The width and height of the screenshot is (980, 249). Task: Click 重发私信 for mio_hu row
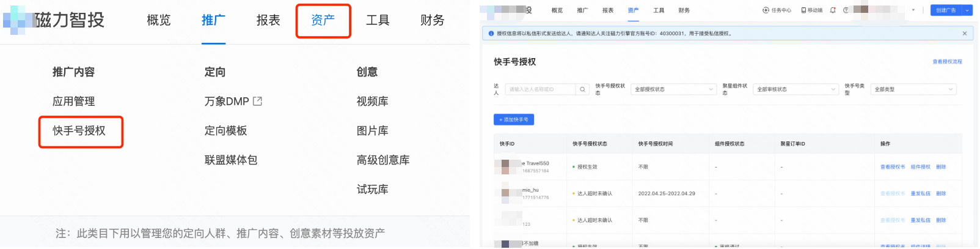point(921,193)
